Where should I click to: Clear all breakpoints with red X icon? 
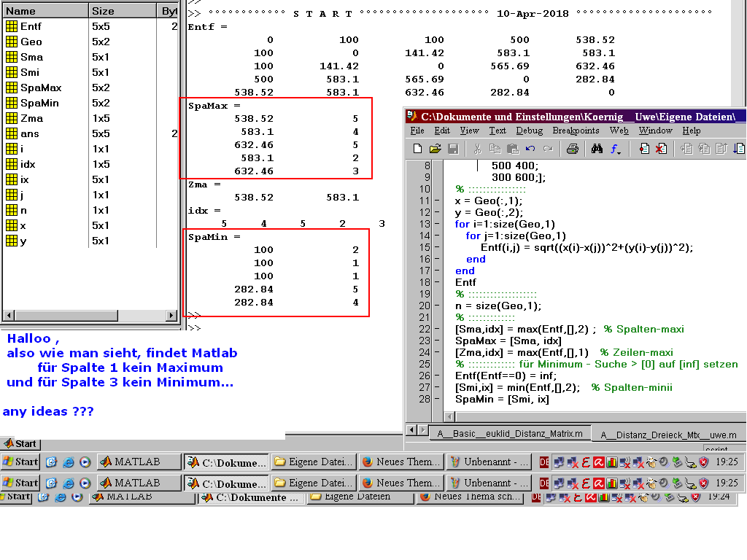661,149
